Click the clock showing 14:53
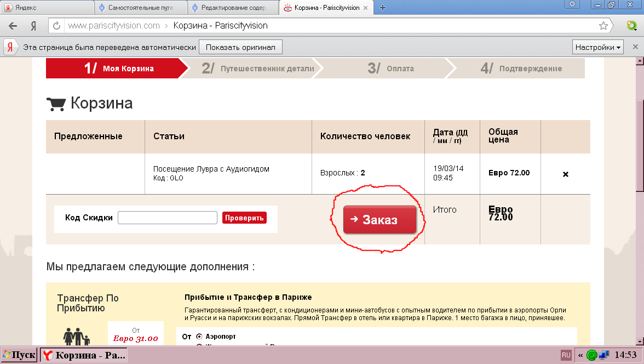This screenshot has height=364, width=644. [625, 355]
